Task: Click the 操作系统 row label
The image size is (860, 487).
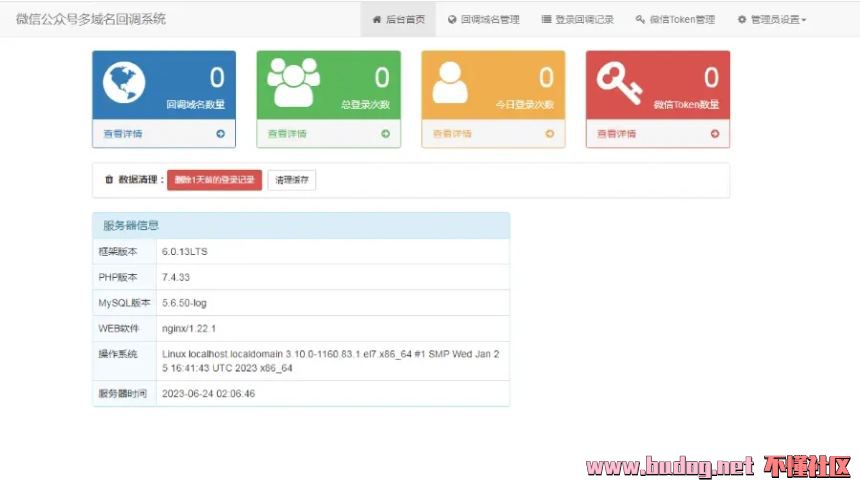Action: [118, 354]
